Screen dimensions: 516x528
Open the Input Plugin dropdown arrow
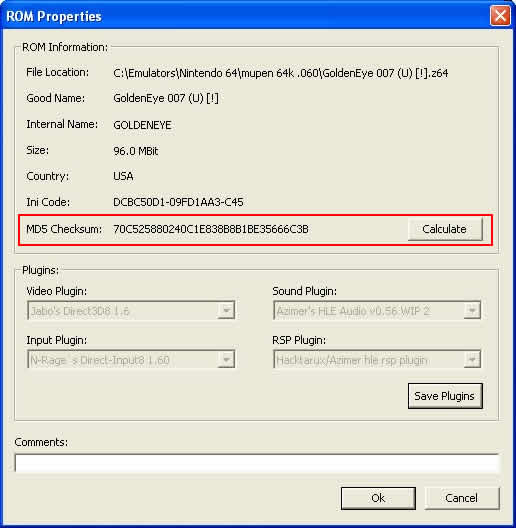click(226, 359)
